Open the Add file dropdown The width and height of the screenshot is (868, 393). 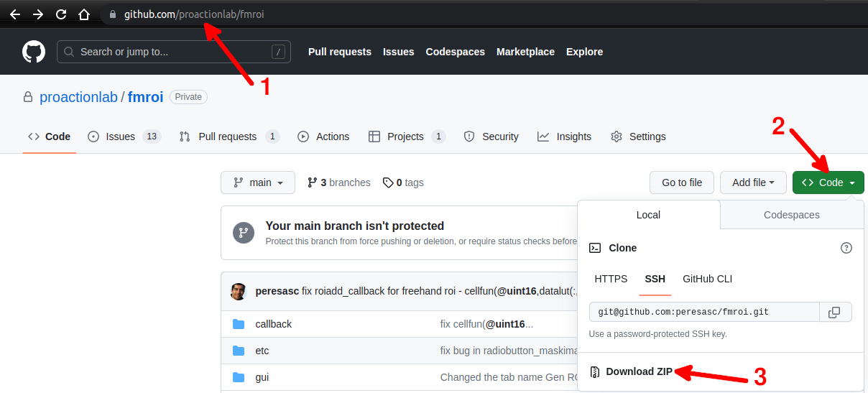[x=753, y=182]
